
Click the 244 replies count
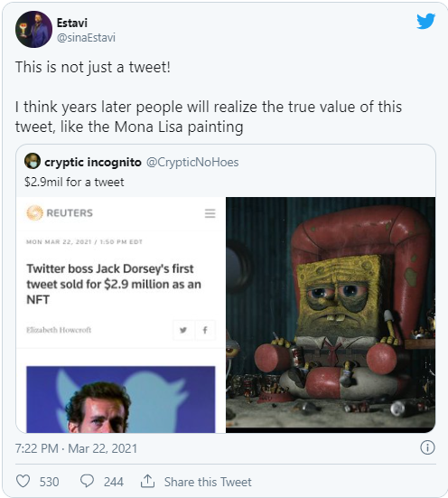(113, 482)
